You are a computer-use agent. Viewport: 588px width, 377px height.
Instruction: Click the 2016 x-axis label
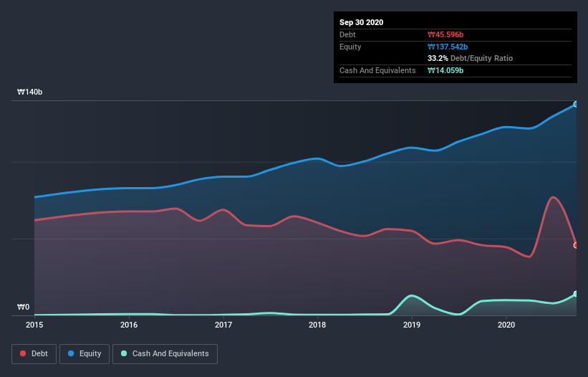tap(129, 325)
